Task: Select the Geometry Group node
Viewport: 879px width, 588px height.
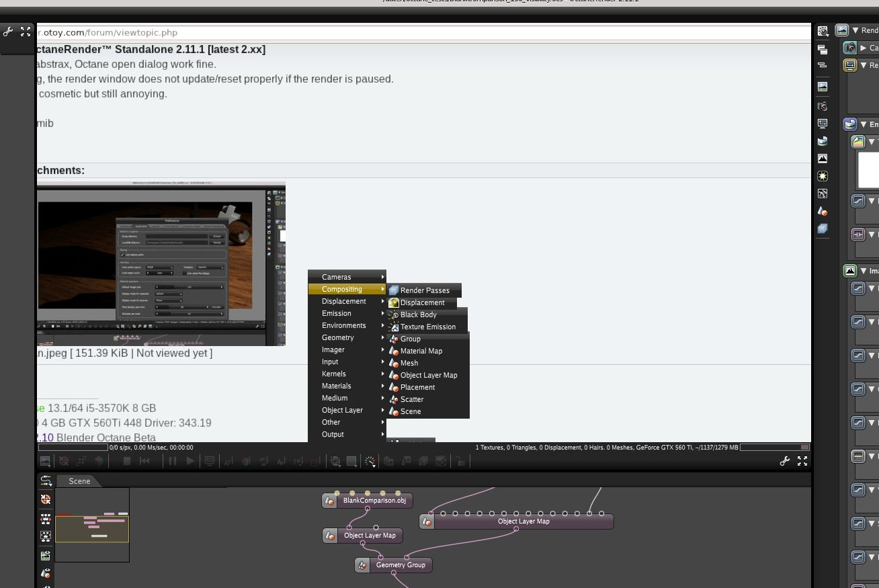Action: (393, 565)
